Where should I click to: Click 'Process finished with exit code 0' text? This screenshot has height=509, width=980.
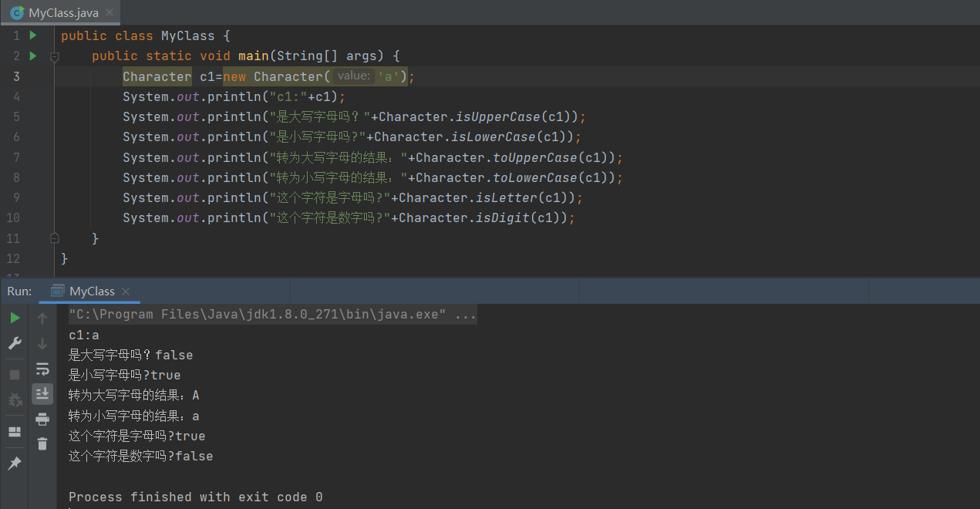coord(196,497)
